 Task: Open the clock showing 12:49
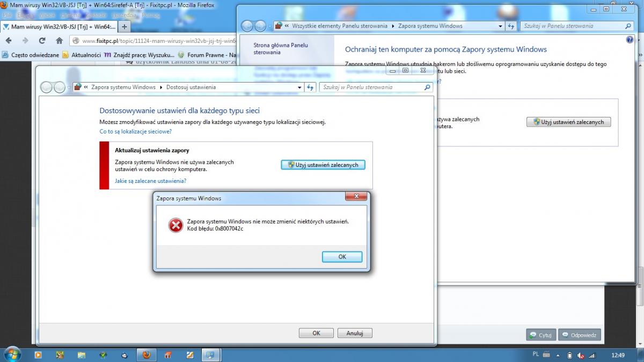point(618,355)
